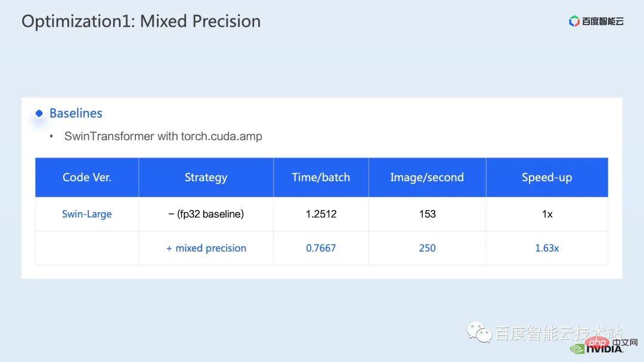Click the SwinTransformer with torch.cuda.amp bullet text

click(163, 136)
